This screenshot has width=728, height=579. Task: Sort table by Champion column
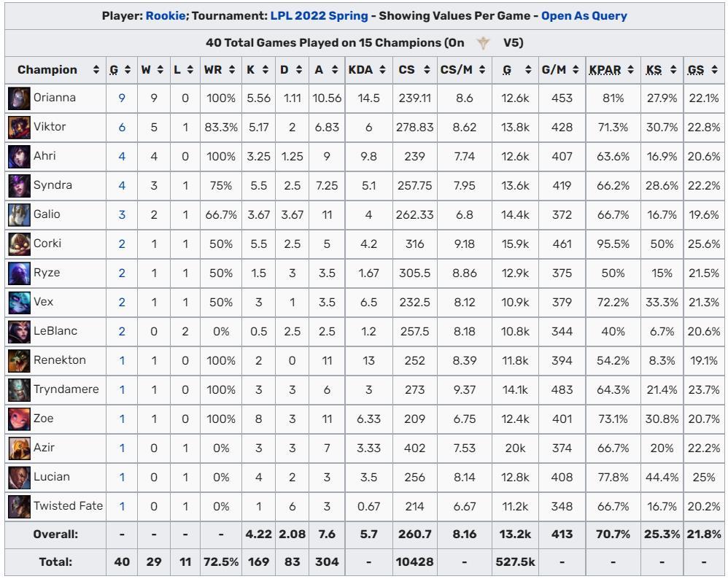click(55, 70)
